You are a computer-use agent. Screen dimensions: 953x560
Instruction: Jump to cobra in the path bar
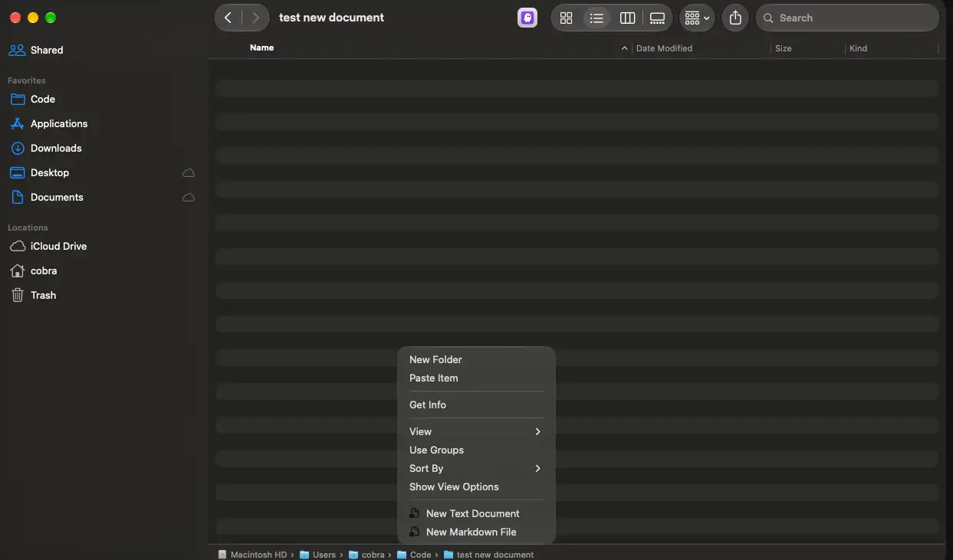(x=366, y=555)
